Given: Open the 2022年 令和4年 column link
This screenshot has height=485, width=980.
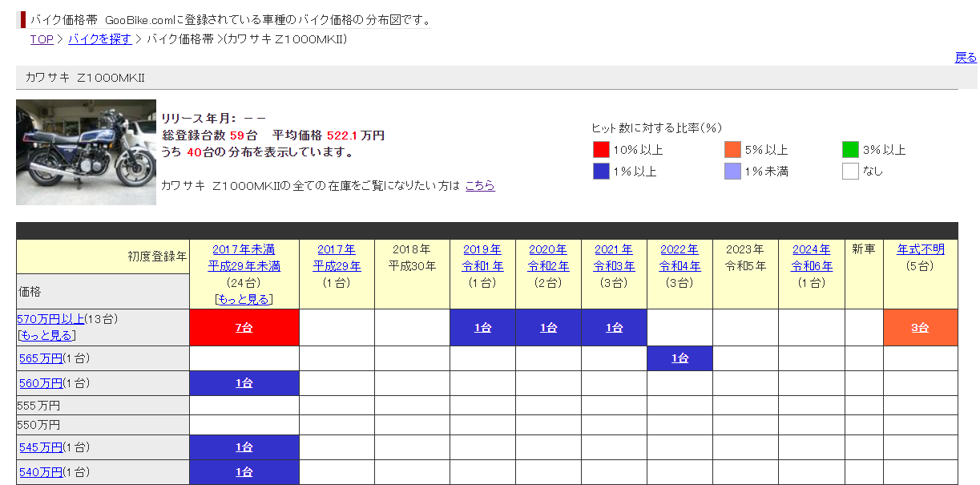Looking at the screenshot, I should (x=680, y=257).
